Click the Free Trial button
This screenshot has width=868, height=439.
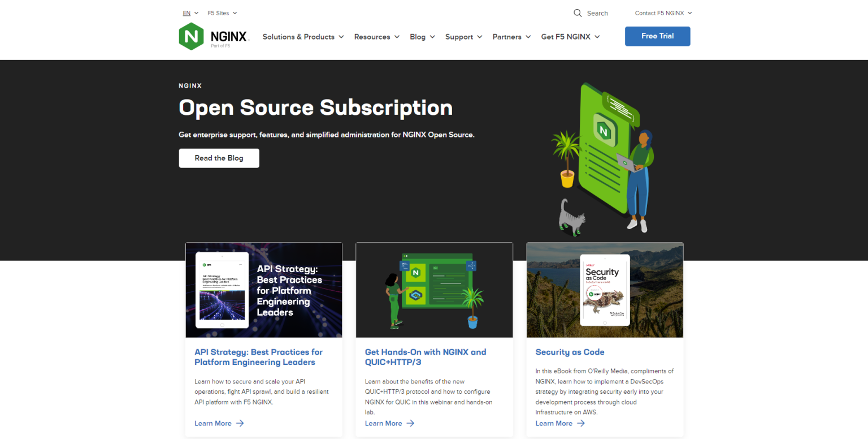click(x=657, y=36)
